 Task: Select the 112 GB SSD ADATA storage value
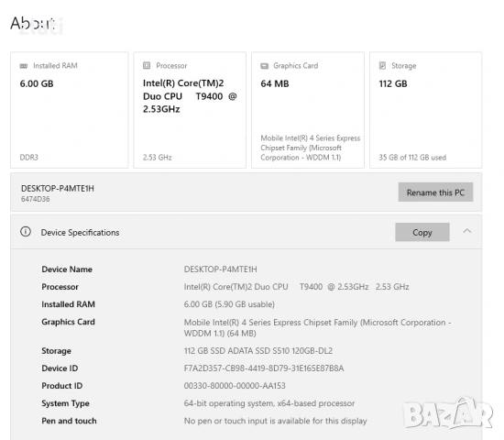258,350
